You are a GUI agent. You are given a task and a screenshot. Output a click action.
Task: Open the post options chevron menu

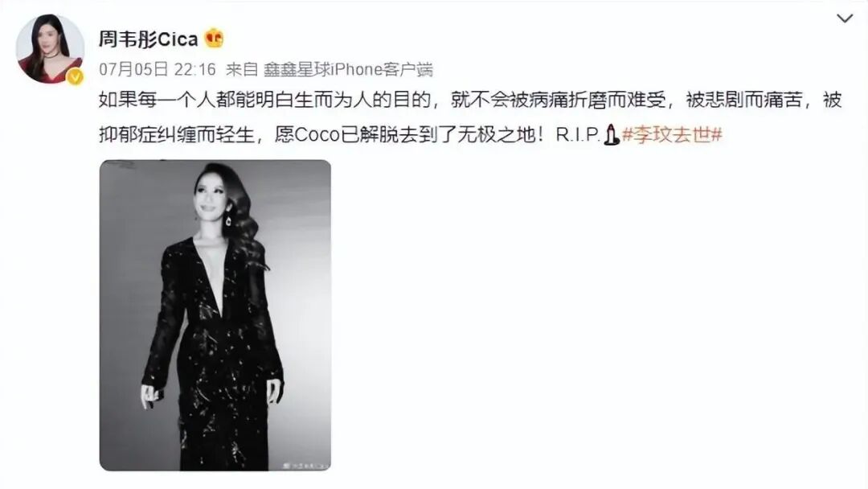[x=845, y=18]
